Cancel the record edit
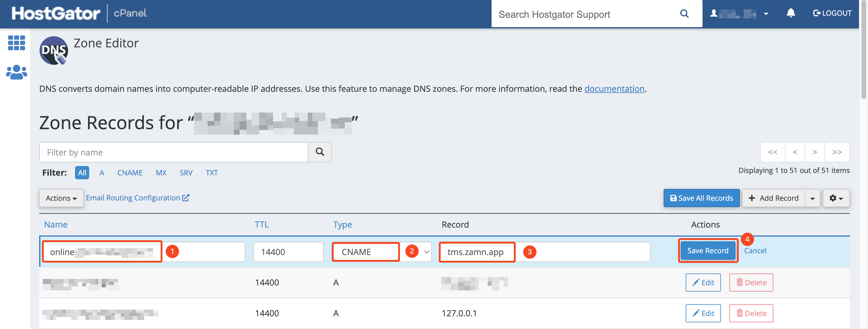Image resolution: width=868 pixels, height=329 pixels. pyautogui.click(x=755, y=251)
